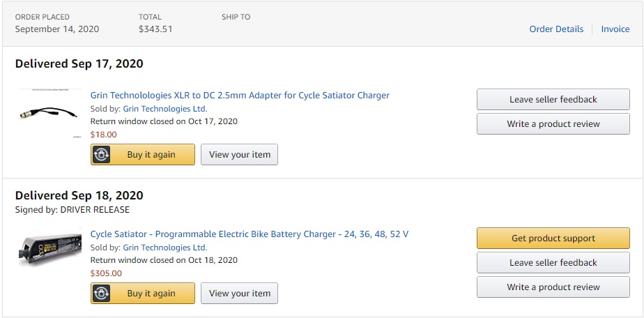Viewport: 644px width, 318px height.
Task: Click the cart icon on the Cycle Satiator's Buy it again
Action: 101,294
